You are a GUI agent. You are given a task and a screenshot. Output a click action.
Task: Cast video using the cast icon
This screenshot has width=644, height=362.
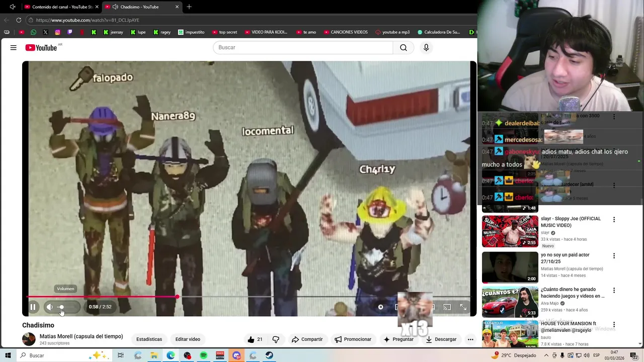(x=447, y=307)
